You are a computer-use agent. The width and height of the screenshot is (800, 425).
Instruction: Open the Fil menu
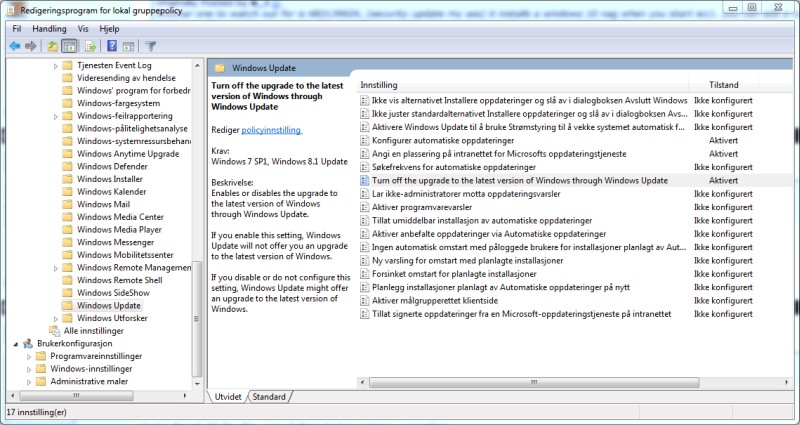[x=17, y=29]
